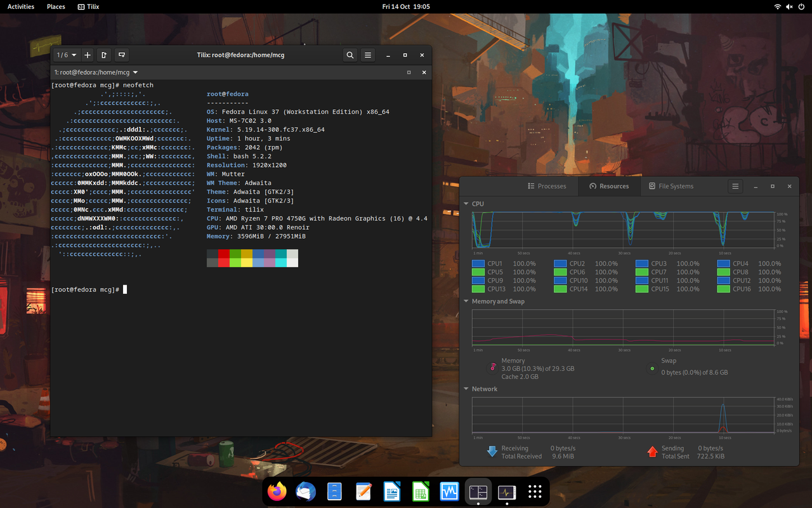
Task: Open search in the Tilix toolbar
Action: [350, 55]
